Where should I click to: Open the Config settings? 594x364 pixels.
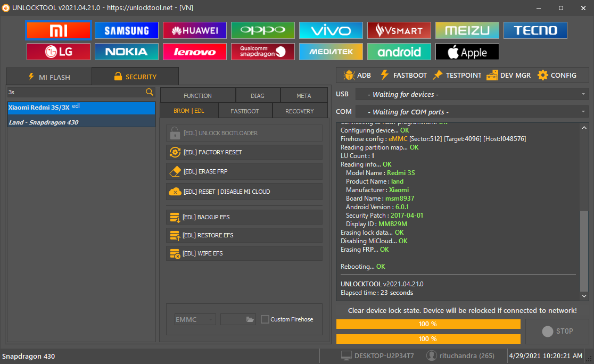pyautogui.click(x=557, y=75)
